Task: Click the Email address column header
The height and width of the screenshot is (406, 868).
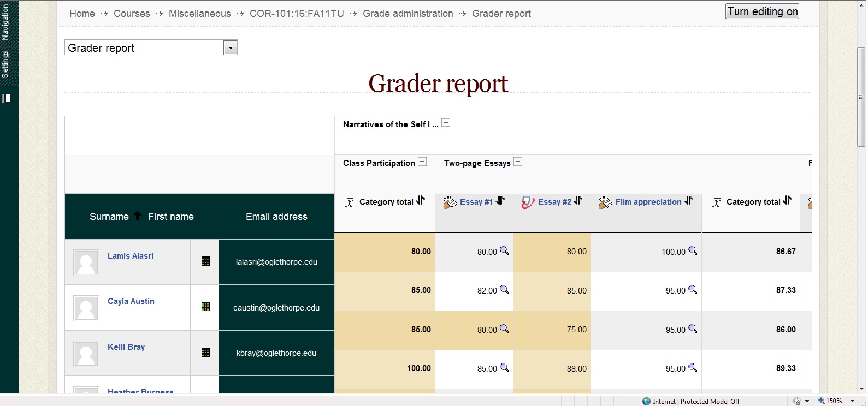Action: point(276,217)
